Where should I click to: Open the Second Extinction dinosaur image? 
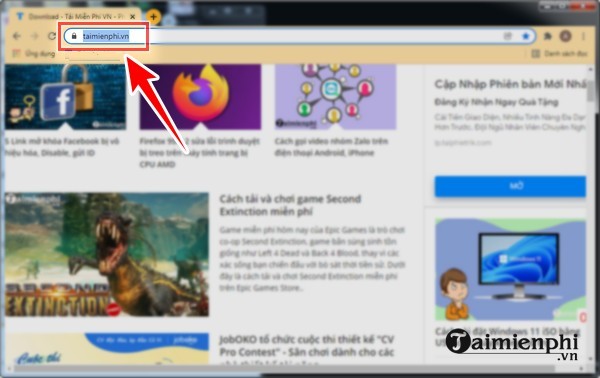tap(107, 254)
